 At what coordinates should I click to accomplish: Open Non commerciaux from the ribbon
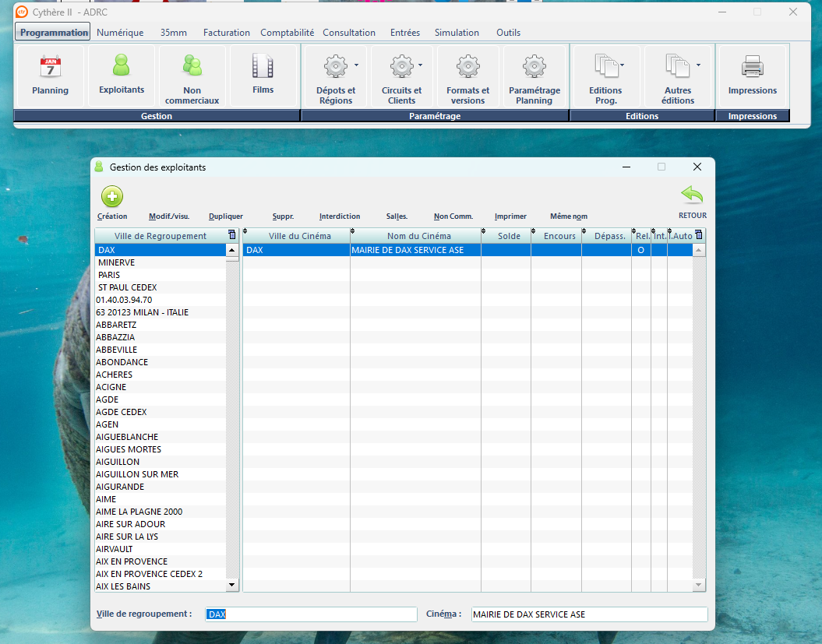pos(192,66)
